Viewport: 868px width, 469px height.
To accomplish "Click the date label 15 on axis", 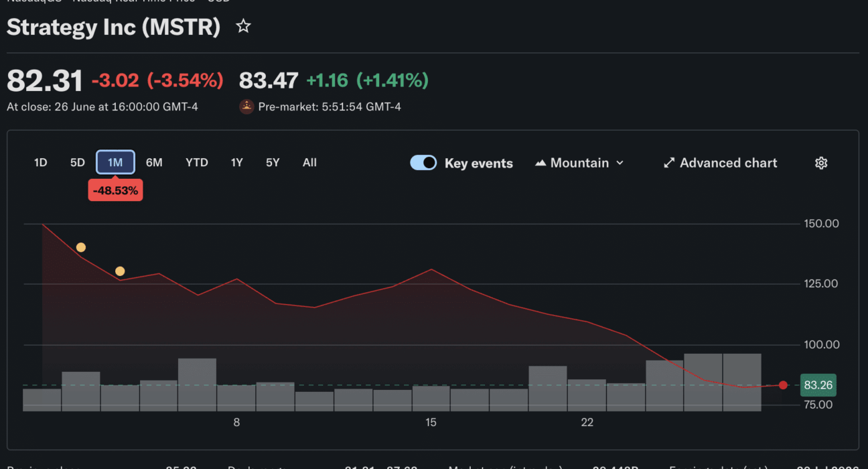I will tap(431, 422).
